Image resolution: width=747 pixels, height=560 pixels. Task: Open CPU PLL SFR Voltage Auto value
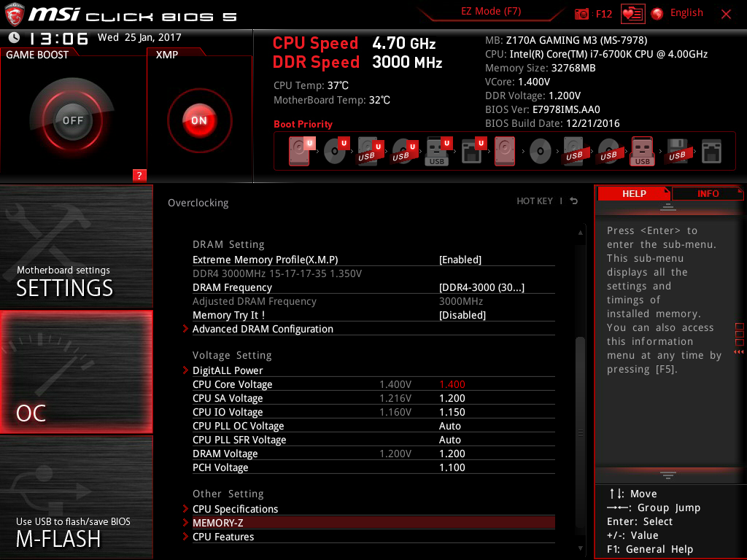point(449,440)
